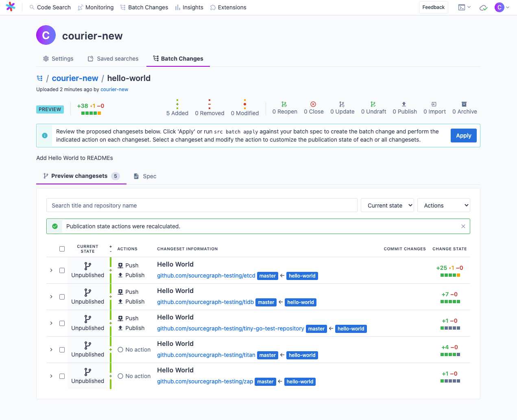This screenshot has width=517, height=420.
Task: Click the hello-world branch badge for titan
Action: pos(302,355)
